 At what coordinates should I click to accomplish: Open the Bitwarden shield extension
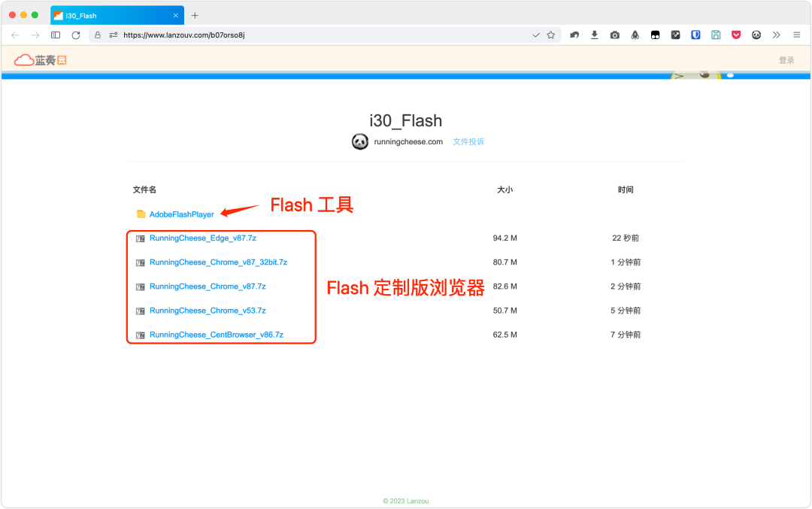(x=695, y=35)
